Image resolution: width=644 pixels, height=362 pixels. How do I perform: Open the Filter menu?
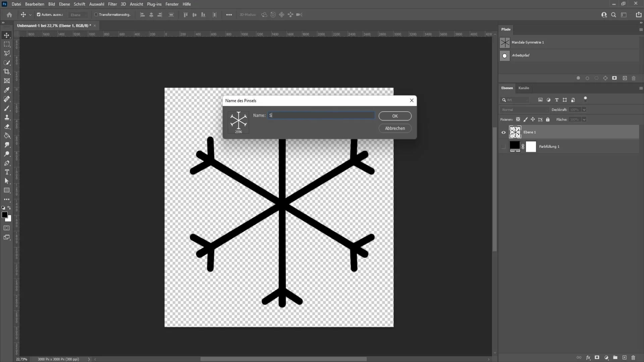click(x=112, y=4)
